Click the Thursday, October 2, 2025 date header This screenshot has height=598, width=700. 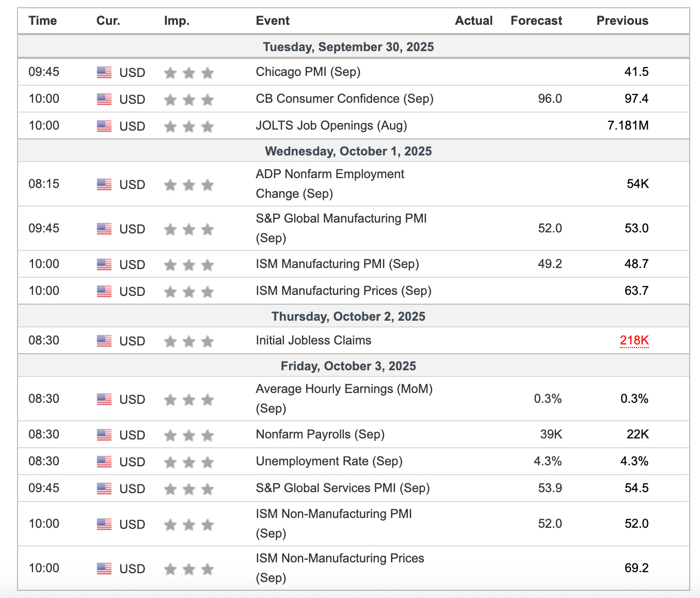348,317
